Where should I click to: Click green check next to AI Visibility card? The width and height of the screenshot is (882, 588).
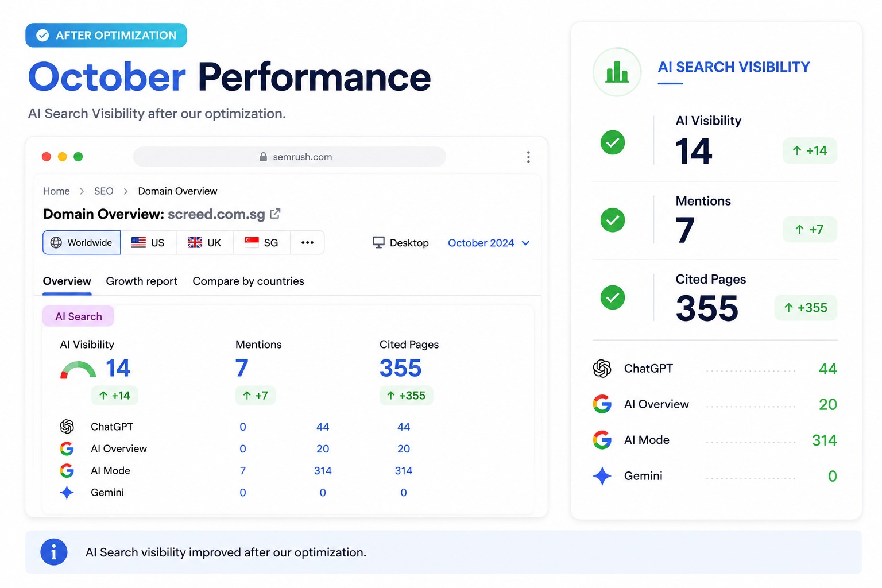pos(613,142)
